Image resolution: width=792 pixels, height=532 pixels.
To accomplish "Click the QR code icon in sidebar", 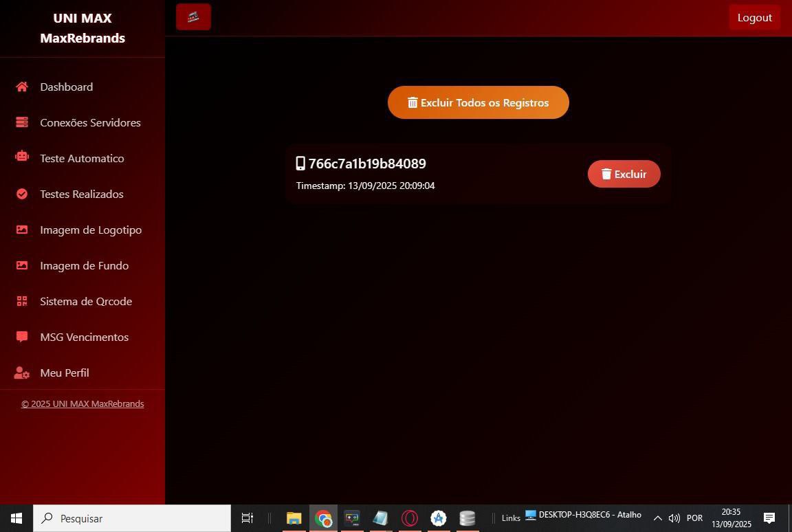I will tap(22, 301).
